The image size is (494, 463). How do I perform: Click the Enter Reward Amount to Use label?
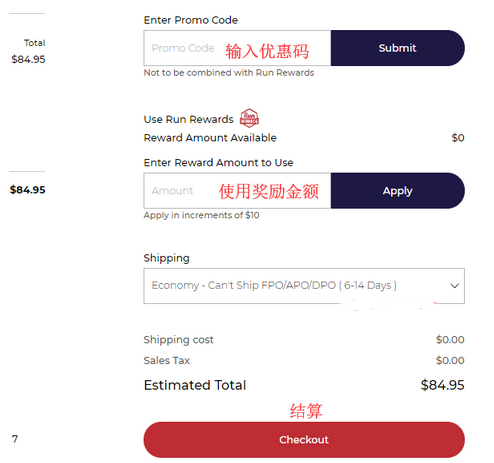(218, 163)
